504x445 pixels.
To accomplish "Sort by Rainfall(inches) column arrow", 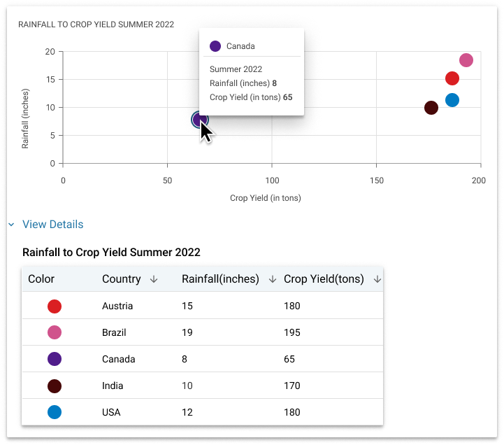I will click(x=272, y=279).
